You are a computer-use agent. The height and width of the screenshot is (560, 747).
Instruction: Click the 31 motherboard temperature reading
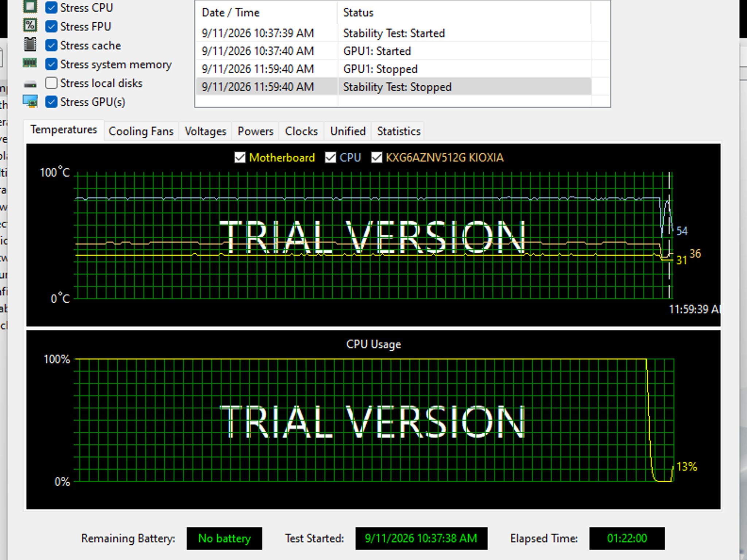click(x=681, y=260)
